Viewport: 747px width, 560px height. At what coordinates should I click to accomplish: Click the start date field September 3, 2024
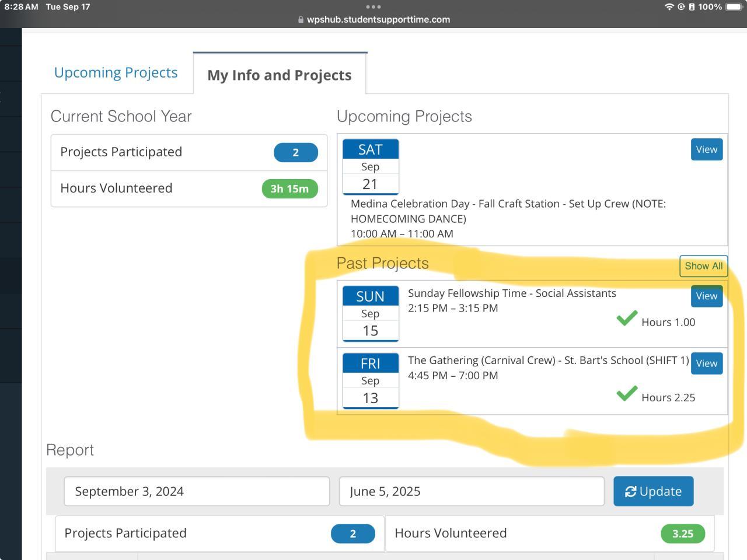[197, 491]
